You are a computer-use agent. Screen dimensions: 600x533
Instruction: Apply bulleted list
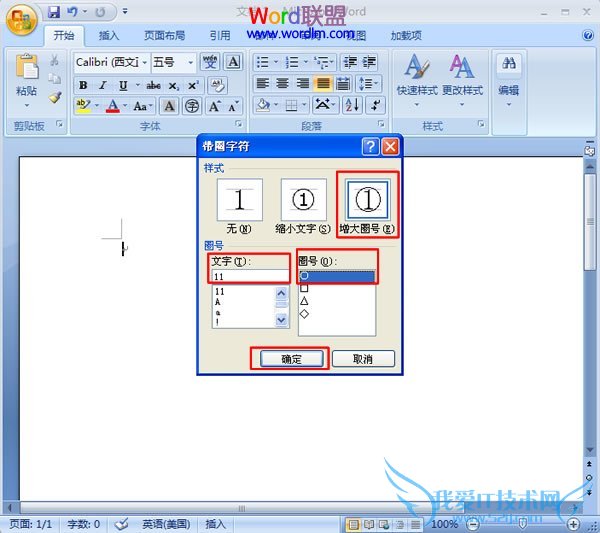[x=262, y=62]
